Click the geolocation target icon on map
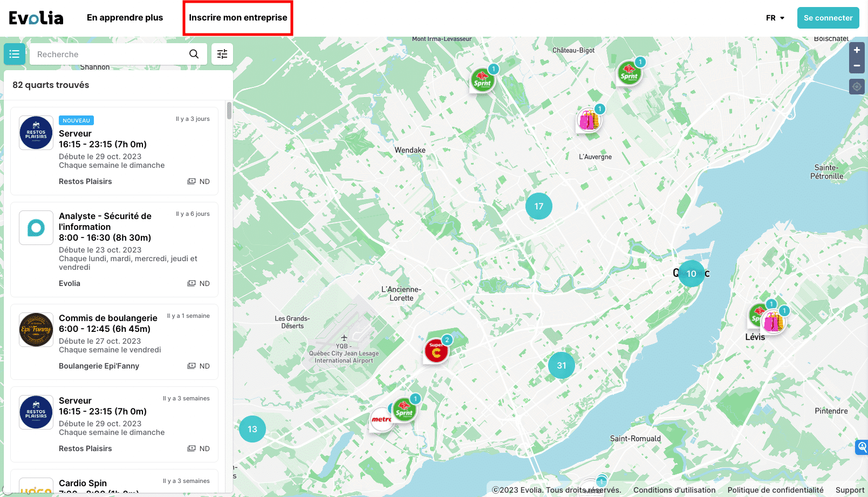868x497 pixels. pyautogui.click(x=857, y=86)
